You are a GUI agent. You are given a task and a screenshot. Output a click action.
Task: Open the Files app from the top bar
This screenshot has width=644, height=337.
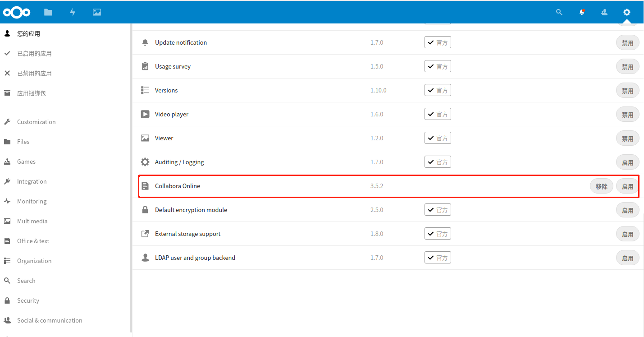(x=48, y=12)
